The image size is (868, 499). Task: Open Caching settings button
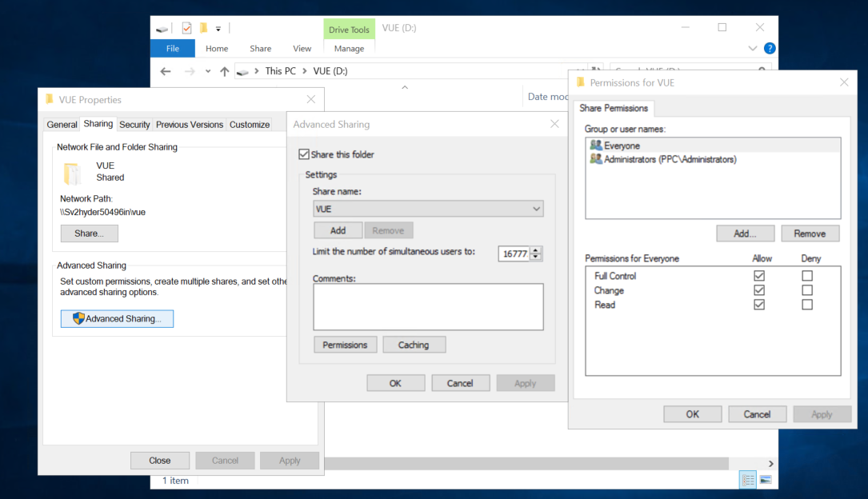coord(414,345)
